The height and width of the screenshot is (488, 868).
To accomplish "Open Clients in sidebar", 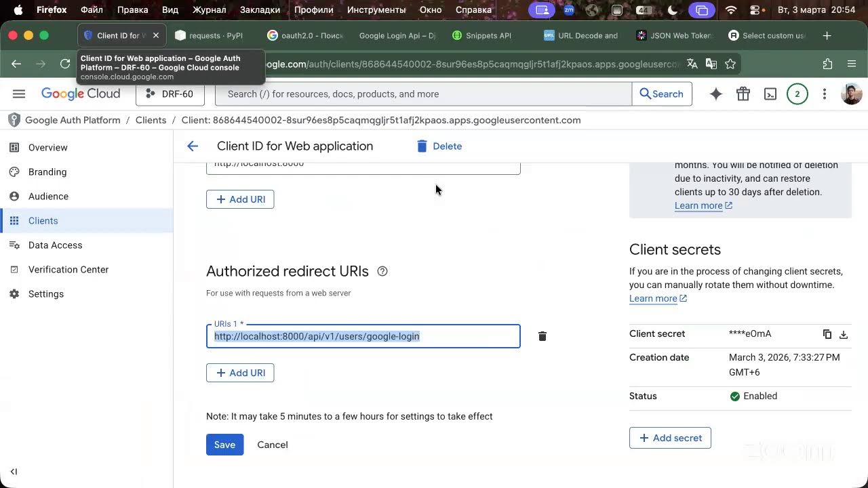I will [87, 221].
